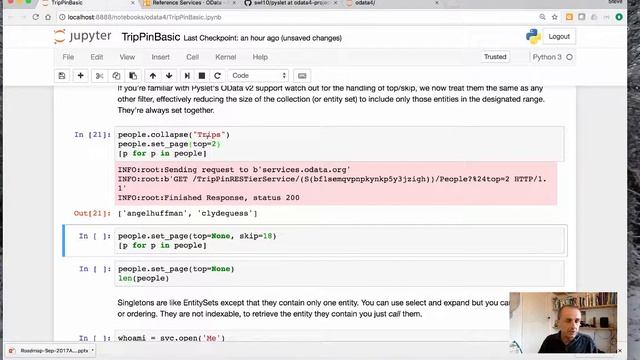The width and height of the screenshot is (640, 360).
Task: Paste cells below icon in toolbar
Action: 133,76
